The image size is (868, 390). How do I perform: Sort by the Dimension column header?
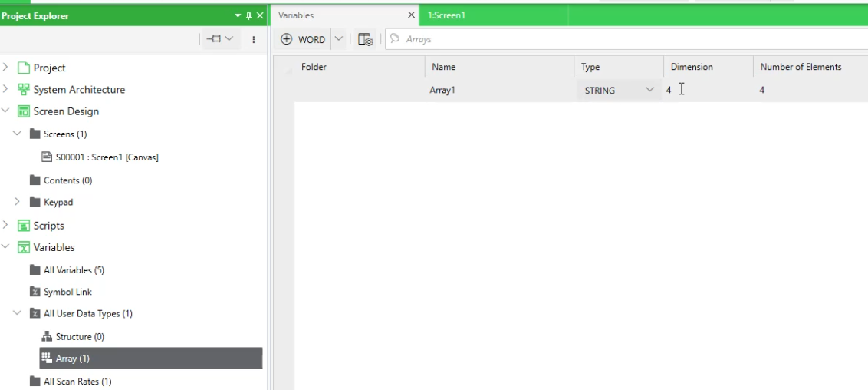(x=709, y=67)
